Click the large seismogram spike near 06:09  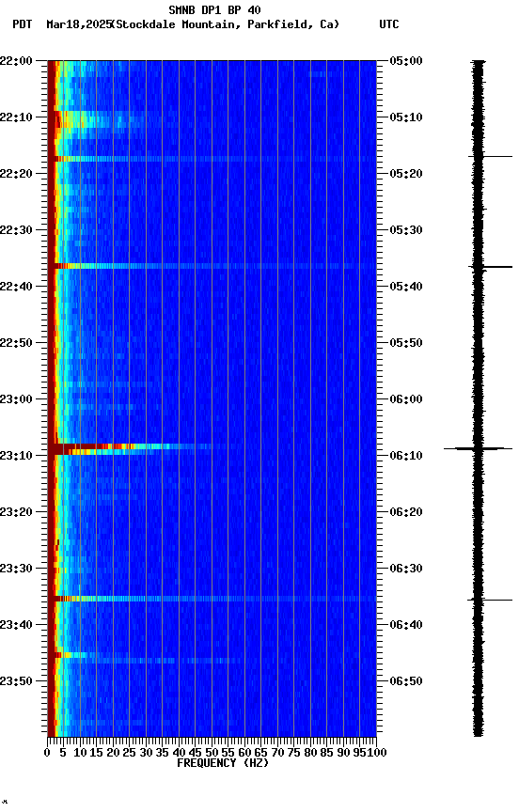[478, 448]
